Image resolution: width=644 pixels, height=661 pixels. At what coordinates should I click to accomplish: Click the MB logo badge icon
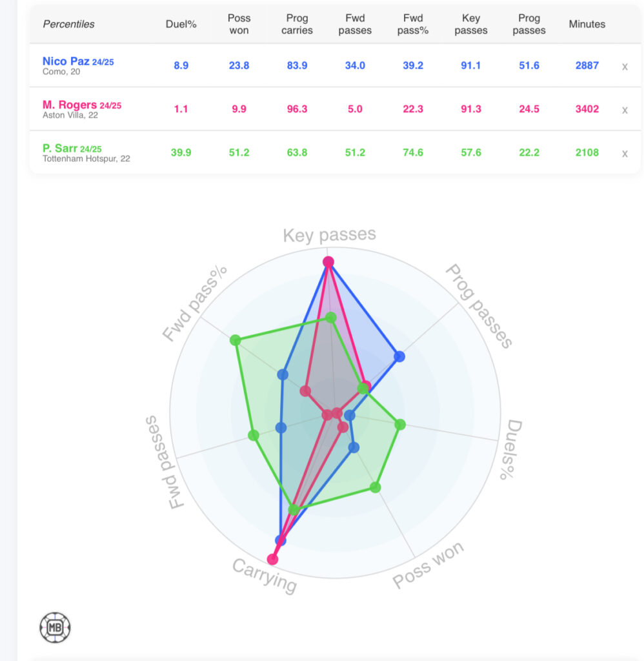(55, 627)
